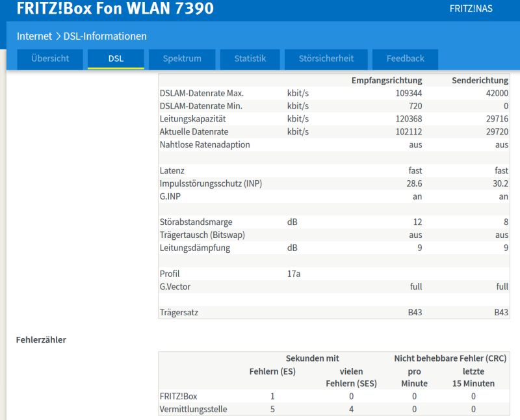Select the DSL tab

[x=116, y=59]
